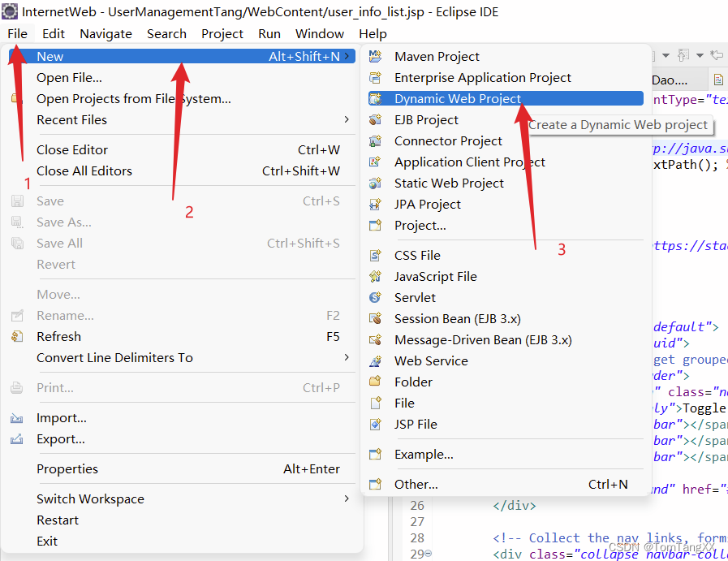728x561 pixels.
Task: Click the Eclipse IDE title bar icon
Action: pyautogui.click(x=10, y=11)
